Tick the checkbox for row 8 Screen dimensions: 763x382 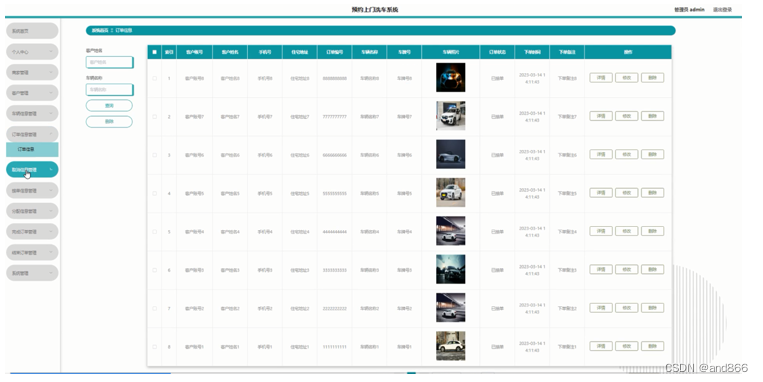(155, 346)
